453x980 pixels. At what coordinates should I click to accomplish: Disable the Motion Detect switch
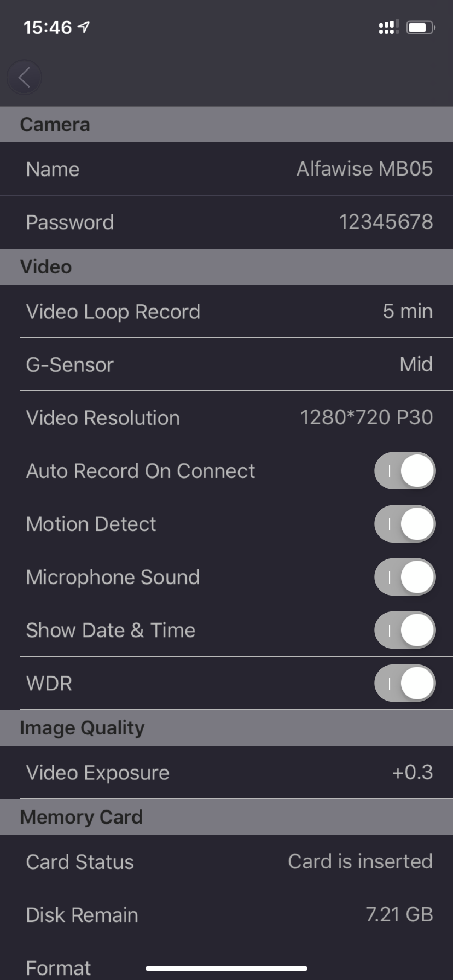coord(405,524)
